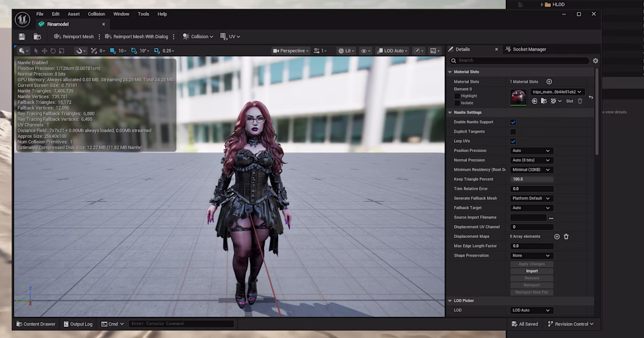Open the Collision menu in menu bar
Image resolution: width=644 pixels, height=338 pixels.
(97, 14)
